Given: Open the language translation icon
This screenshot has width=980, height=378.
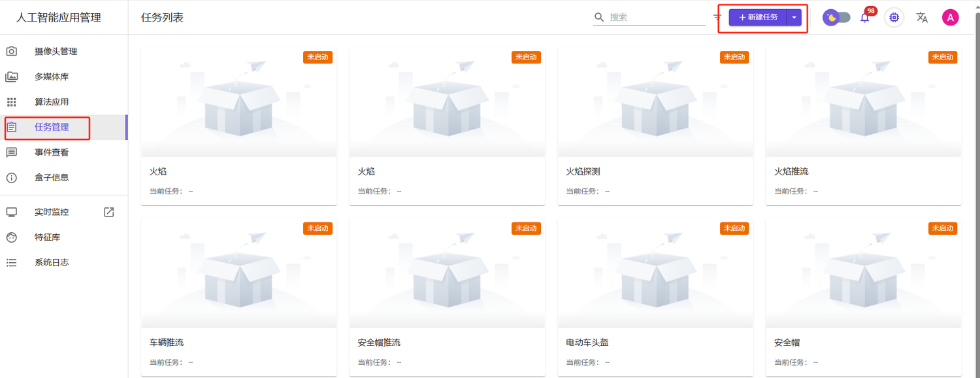Looking at the screenshot, I should pyautogui.click(x=922, y=18).
